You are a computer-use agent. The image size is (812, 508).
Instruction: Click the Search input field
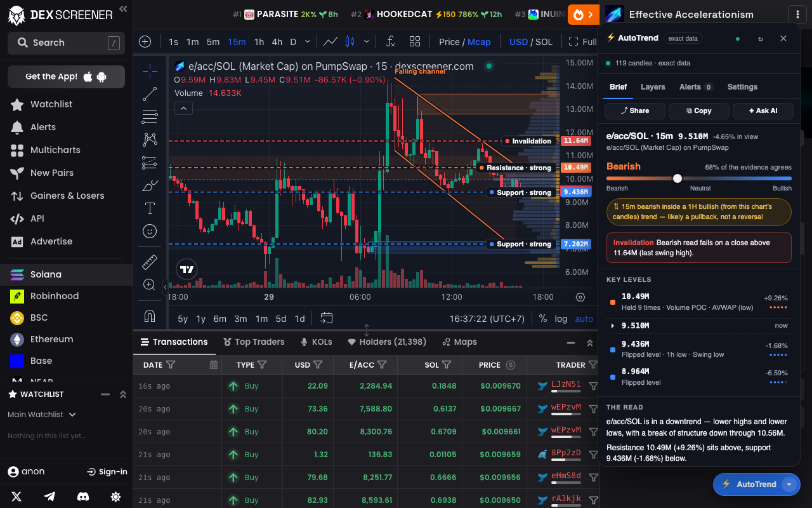point(66,43)
